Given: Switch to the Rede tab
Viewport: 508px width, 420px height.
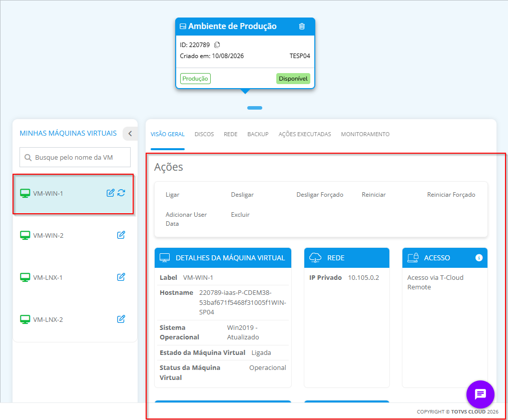Looking at the screenshot, I should pos(231,134).
